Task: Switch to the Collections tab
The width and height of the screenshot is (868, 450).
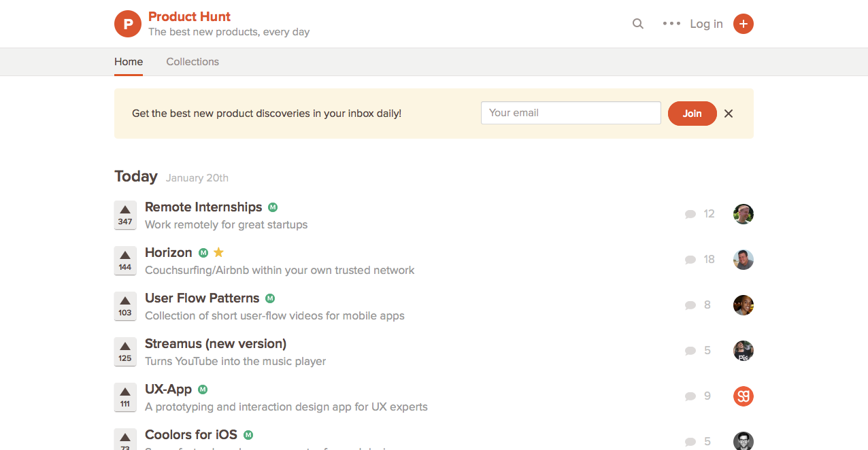Action: coord(193,61)
